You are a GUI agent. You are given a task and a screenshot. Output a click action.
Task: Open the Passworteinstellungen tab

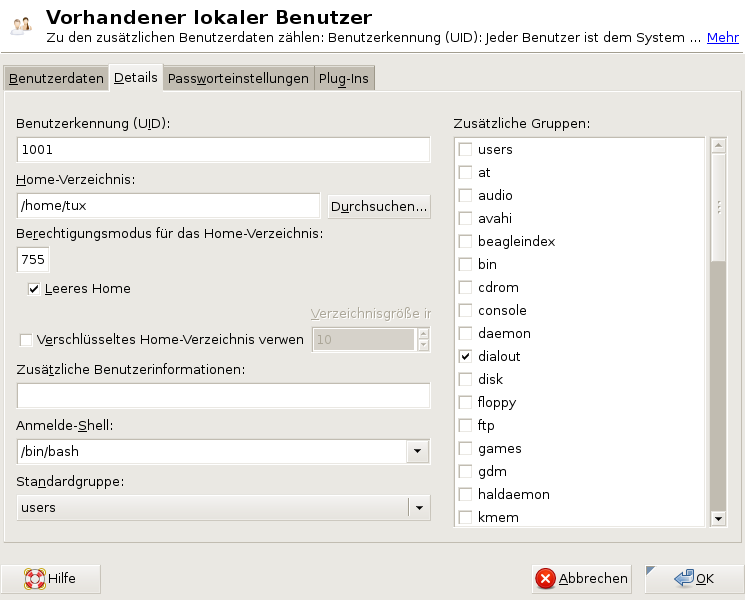pos(238,79)
